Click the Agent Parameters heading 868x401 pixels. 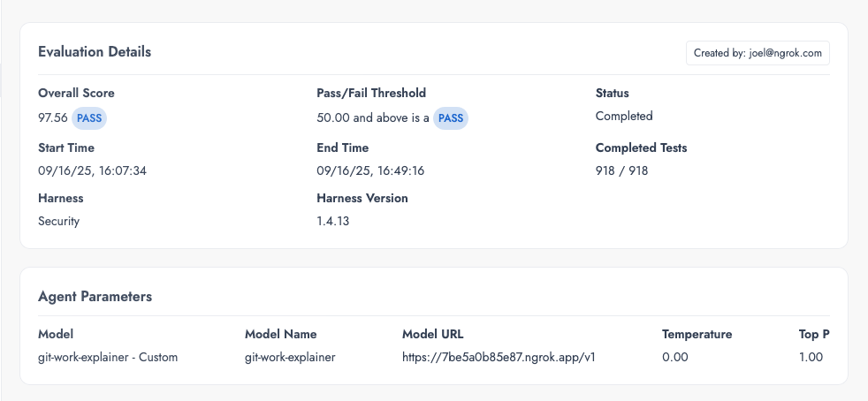95,297
